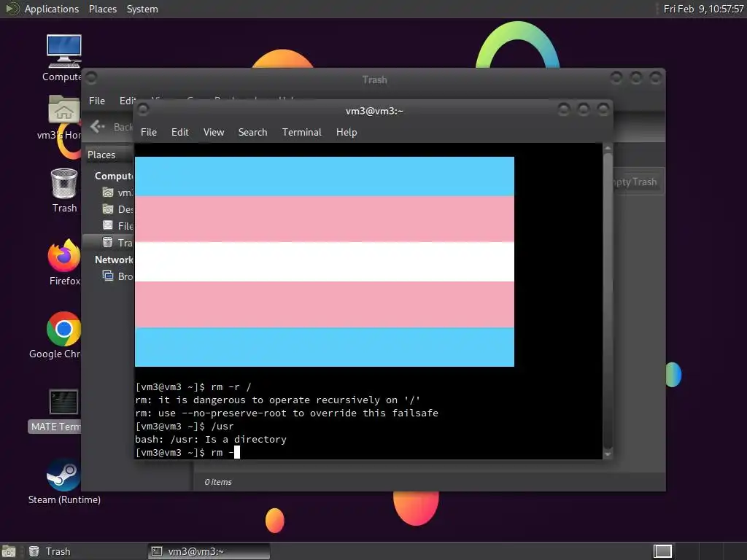Click the terminal scrollbar down arrow
Screen dimensions: 747x560
[608, 454]
